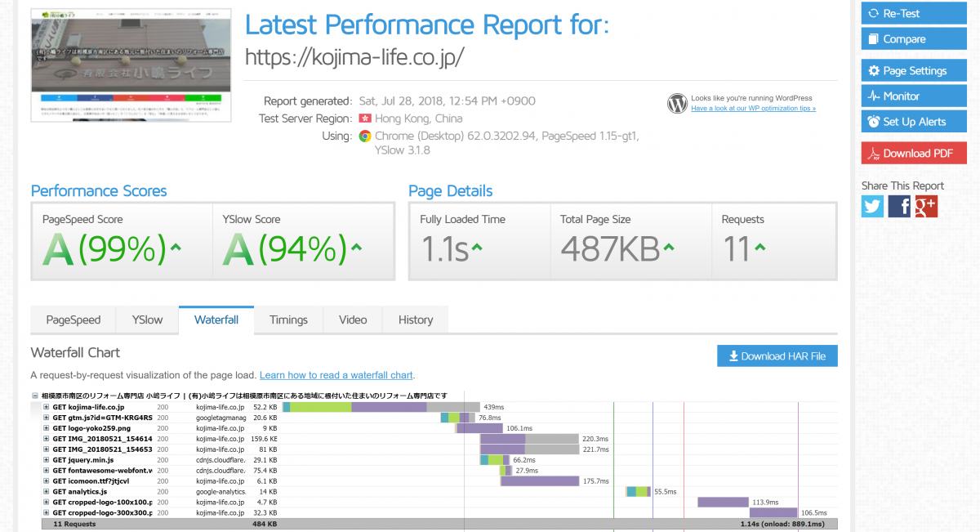Click the 'GET logo-yoko259.png' request name

[91, 427]
